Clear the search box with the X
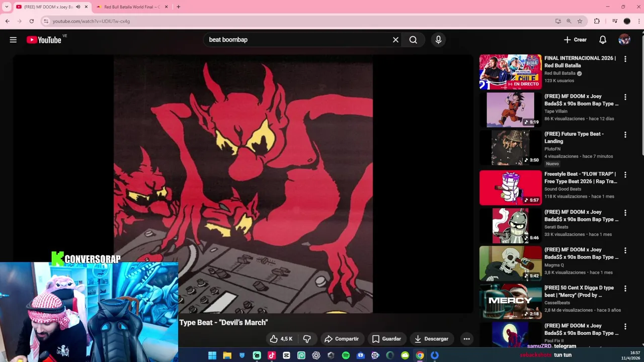644x362 pixels. [x=395, y=40]
